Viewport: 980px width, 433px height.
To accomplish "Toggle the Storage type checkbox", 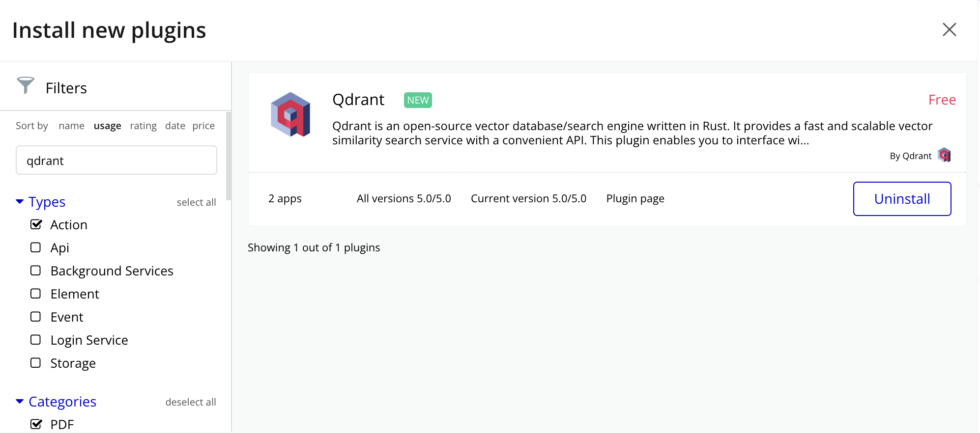I will click(x=35, y=363).
